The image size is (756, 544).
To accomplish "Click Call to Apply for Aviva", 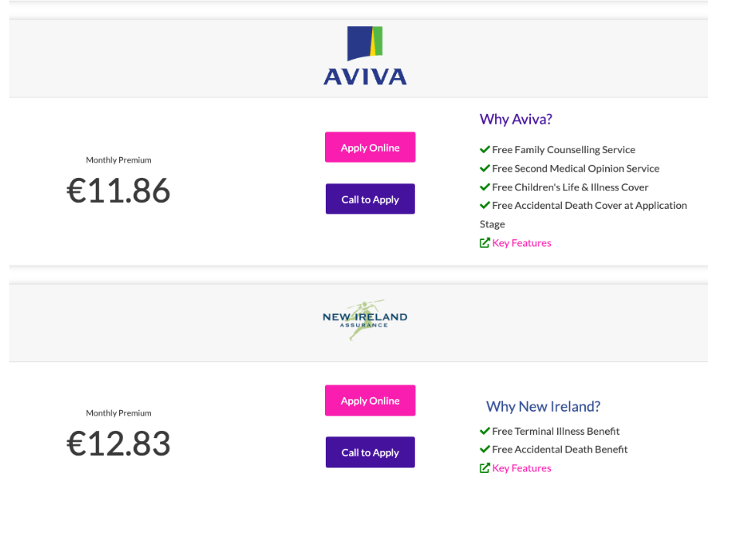I will tap(370, 199).
